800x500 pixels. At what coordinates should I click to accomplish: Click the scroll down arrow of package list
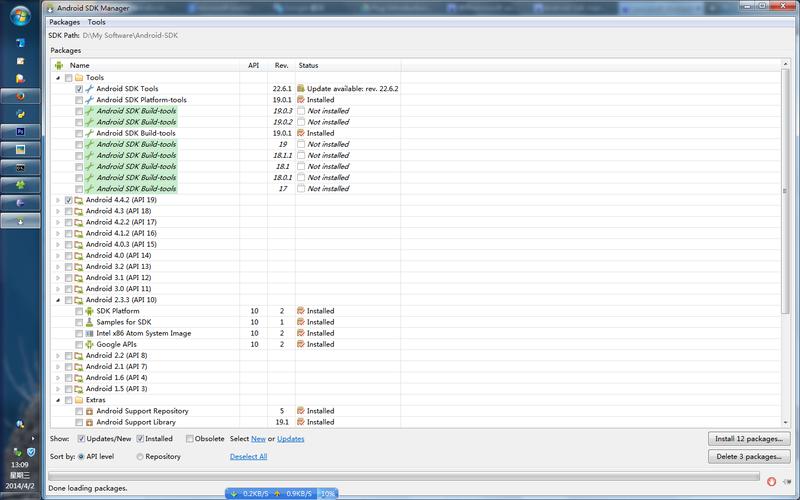(785, 423)
